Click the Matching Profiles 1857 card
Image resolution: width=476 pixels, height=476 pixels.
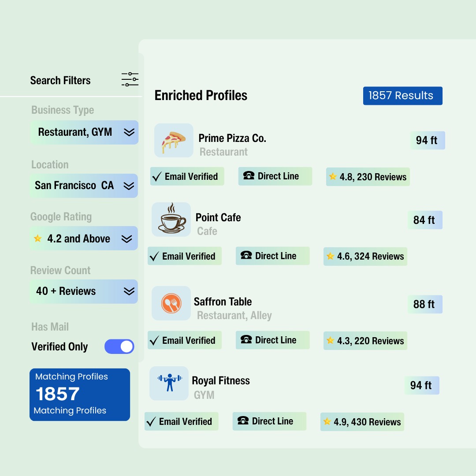[79, 394]
